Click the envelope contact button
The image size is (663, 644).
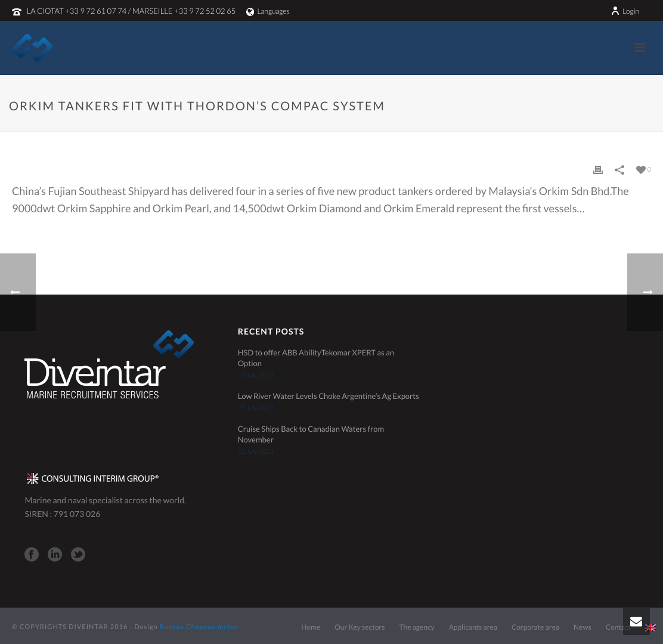click(636, 621)
